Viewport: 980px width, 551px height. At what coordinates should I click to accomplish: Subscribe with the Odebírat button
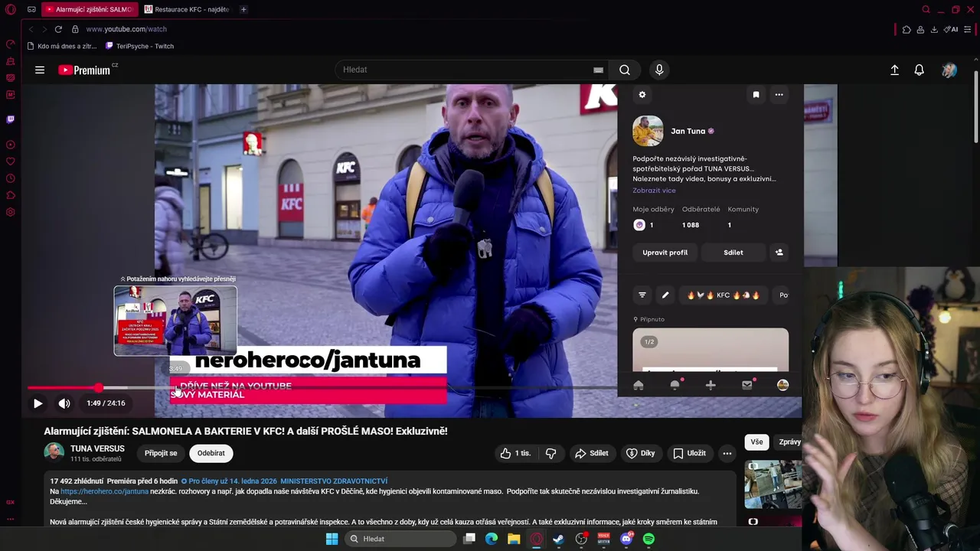(211, 453)
